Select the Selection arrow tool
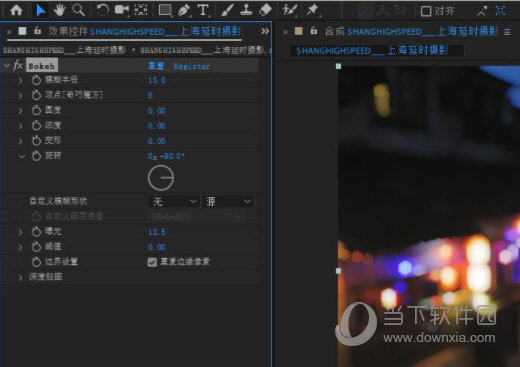The height and width of the screenshot is (367, 520). 40,10
